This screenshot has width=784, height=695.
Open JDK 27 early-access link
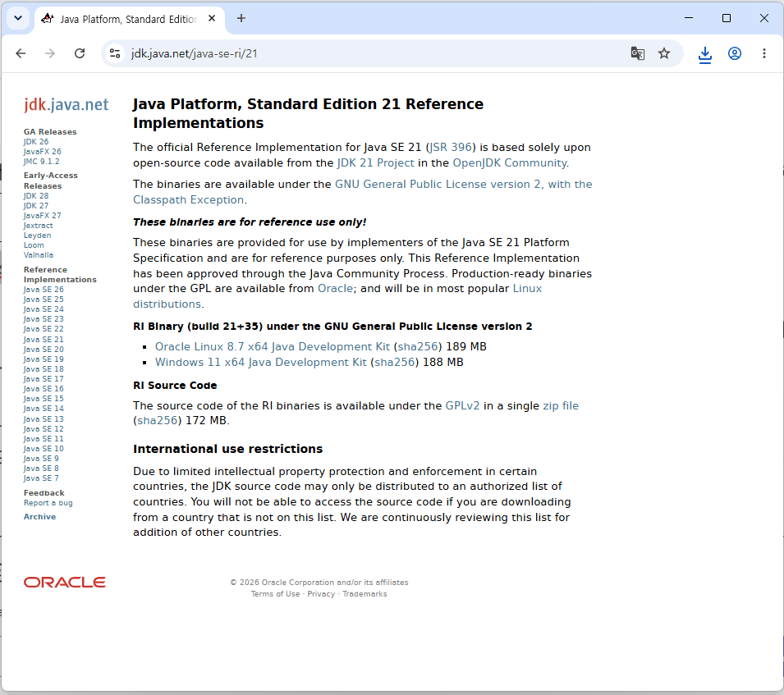[36, 206]
